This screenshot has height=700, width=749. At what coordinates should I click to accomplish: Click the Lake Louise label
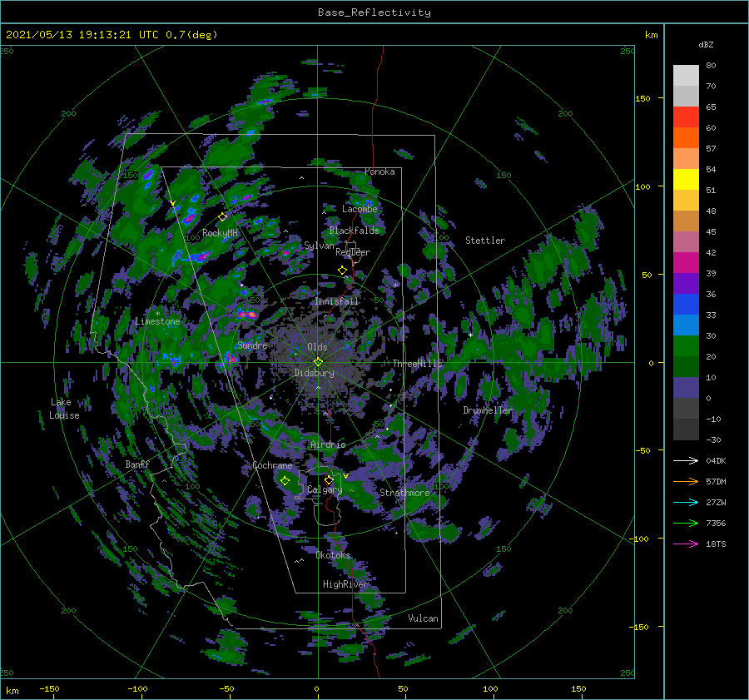pyautogui.click(x=64, y=409)
